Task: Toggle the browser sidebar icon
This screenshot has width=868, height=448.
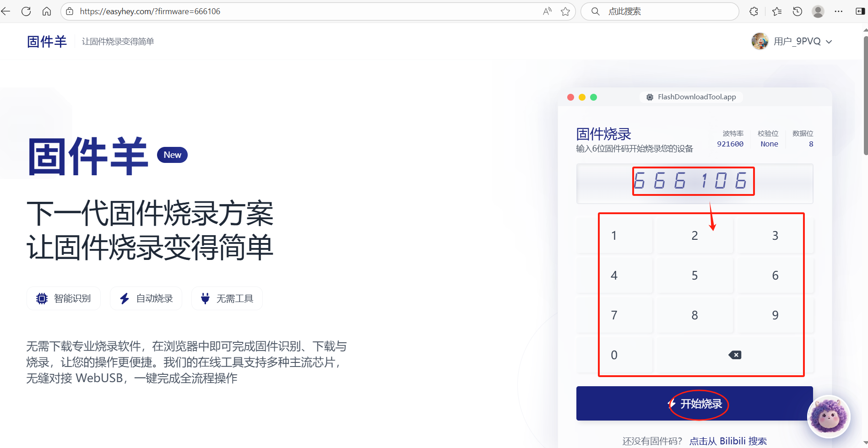Action: pos(860,11)
